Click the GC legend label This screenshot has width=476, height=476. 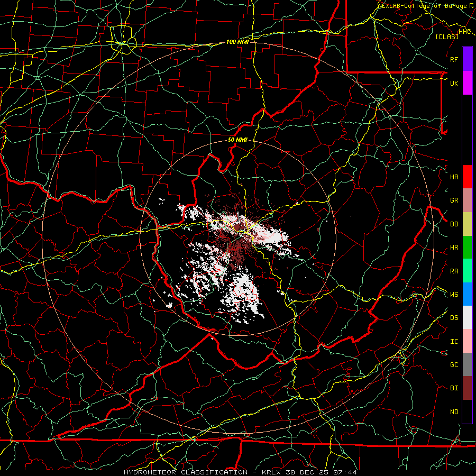(x=454, y=364)
